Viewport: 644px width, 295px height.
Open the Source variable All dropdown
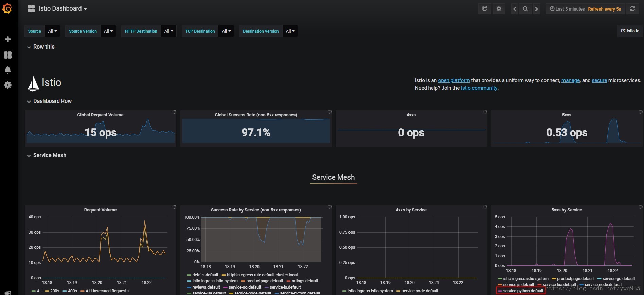tap(52, 31)
